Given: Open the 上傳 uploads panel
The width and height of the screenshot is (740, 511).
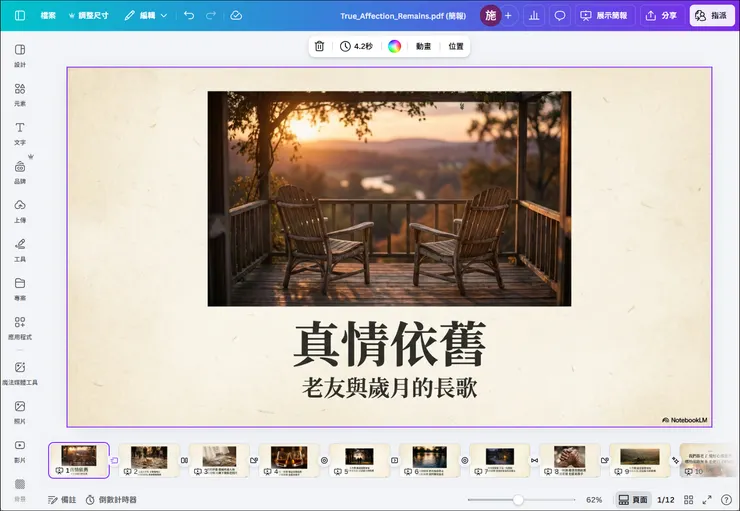Looking at the screenshot, I should [20, 211].
